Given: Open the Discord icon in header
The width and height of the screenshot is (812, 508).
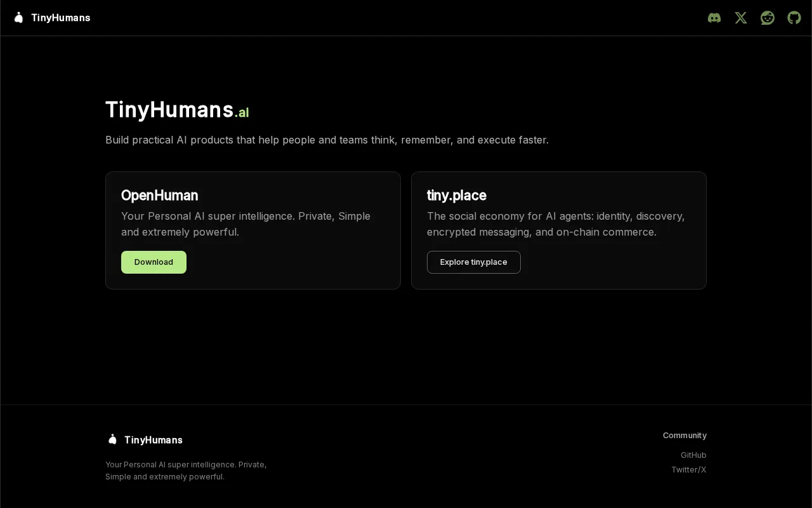Looking at the screenshot, I should click(x=714, y=18).
